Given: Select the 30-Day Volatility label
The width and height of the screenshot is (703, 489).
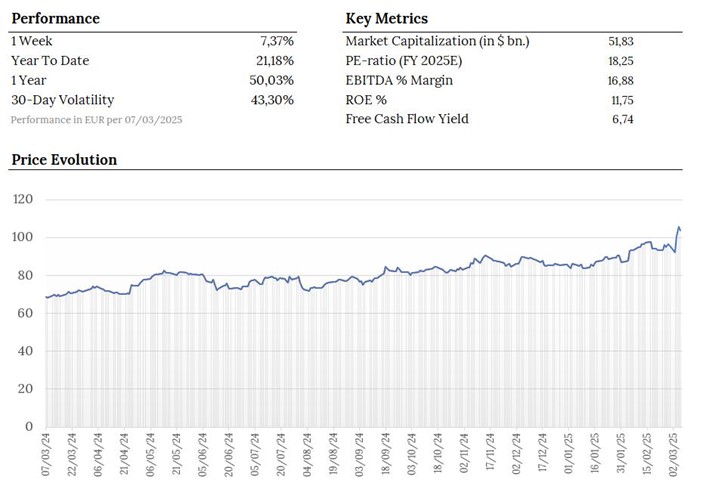Looking at the screenshot, I should 62,100.
